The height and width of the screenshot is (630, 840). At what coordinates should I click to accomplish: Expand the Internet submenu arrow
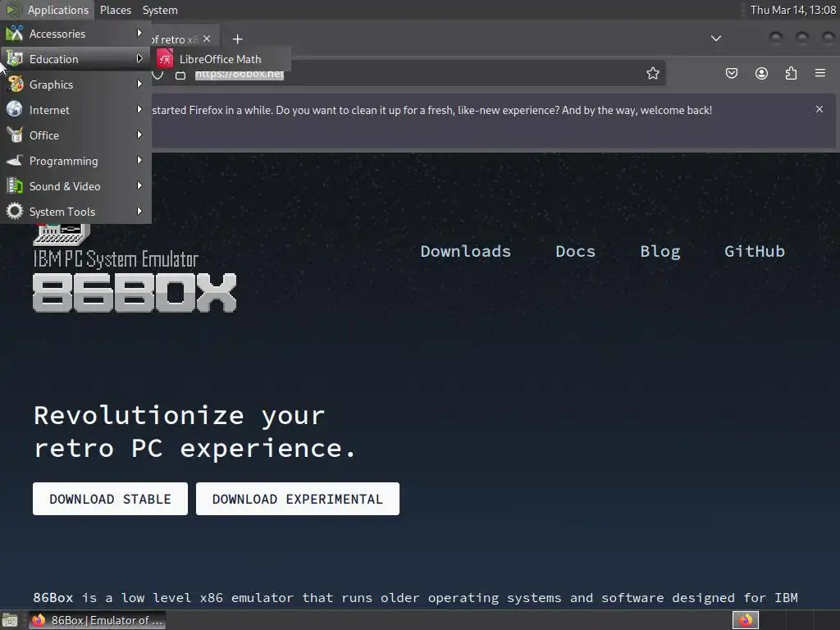pyautogui.click(x=139, y=109)
